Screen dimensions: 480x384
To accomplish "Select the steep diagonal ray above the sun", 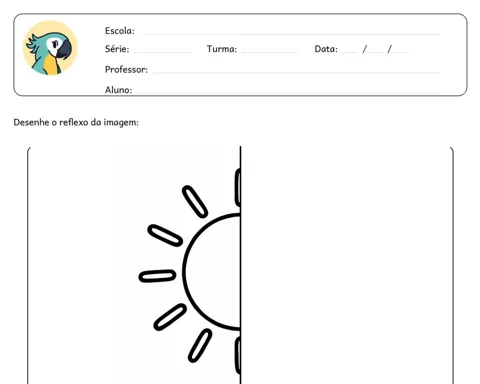I will pyautogui.click(x=195, y=202).
